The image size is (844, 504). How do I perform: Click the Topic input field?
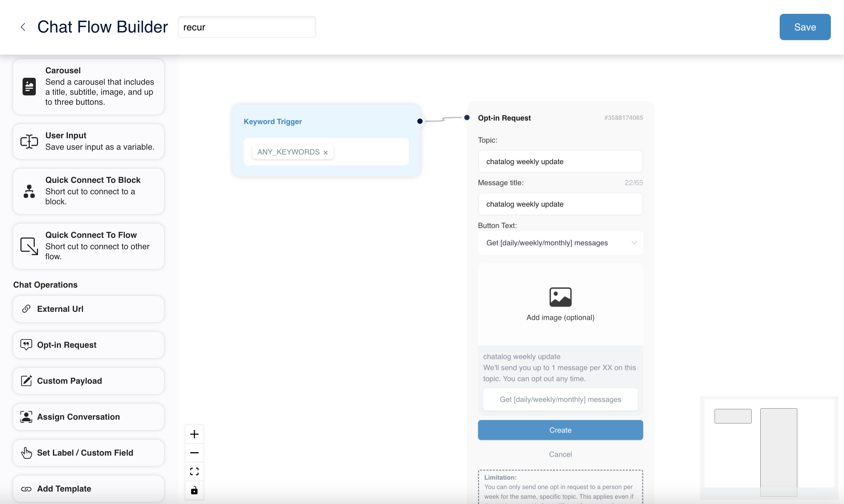click(x=560, y=161)
